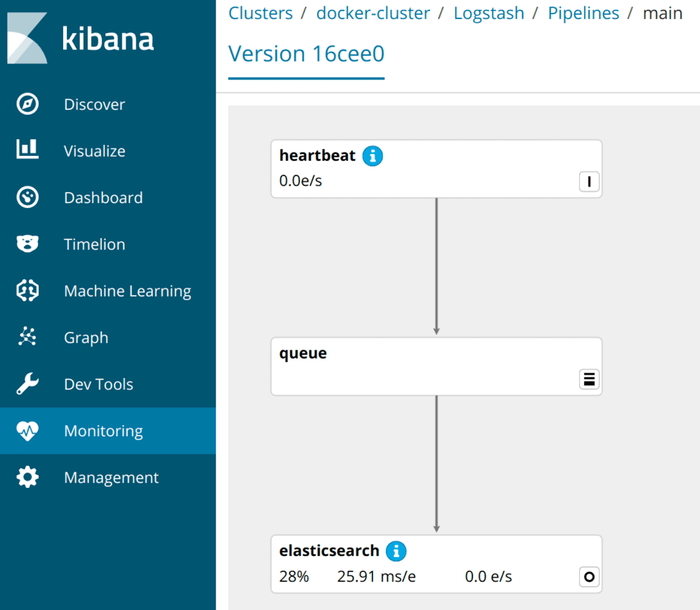This screenshot has width=700, height=610.
Task: Open the Pipelines breadcrumb
Action: click(583, 13)
